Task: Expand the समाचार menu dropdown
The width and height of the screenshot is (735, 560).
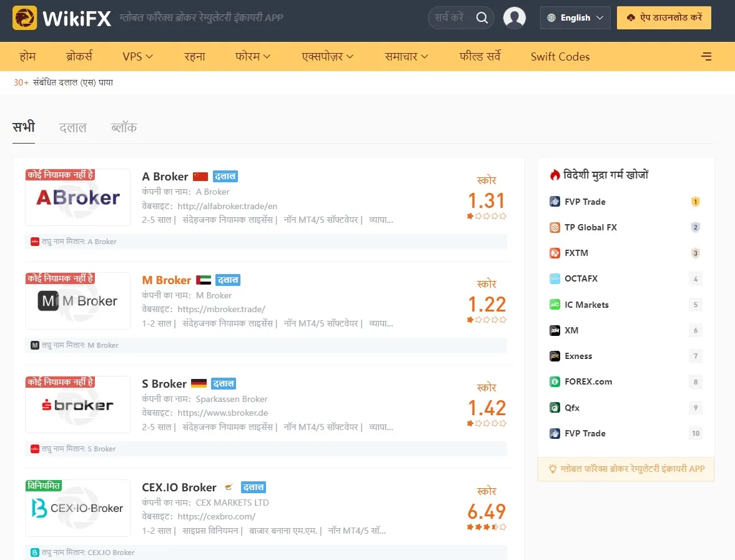Action: [407, 57]
